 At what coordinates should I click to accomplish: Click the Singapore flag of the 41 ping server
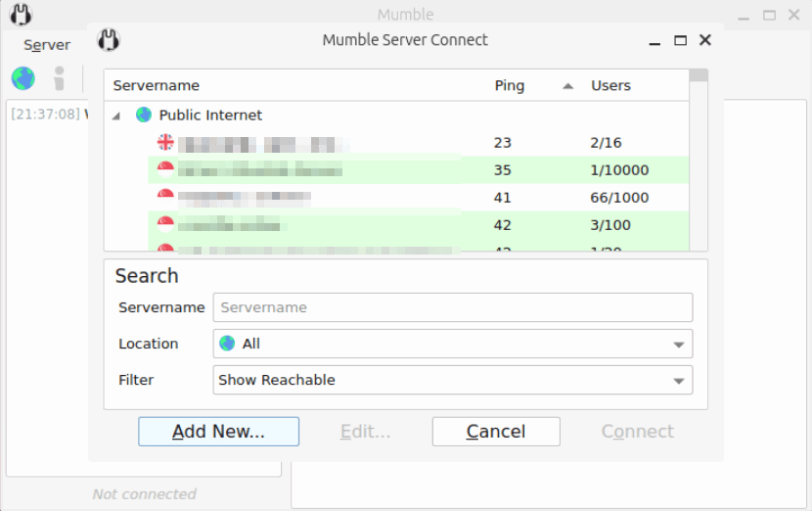click(165, 197)
